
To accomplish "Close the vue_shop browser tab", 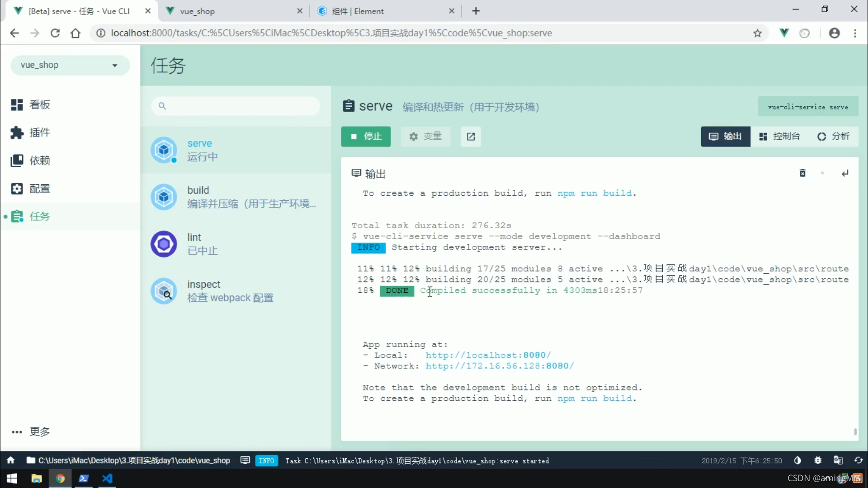I will tap(300, 11).
